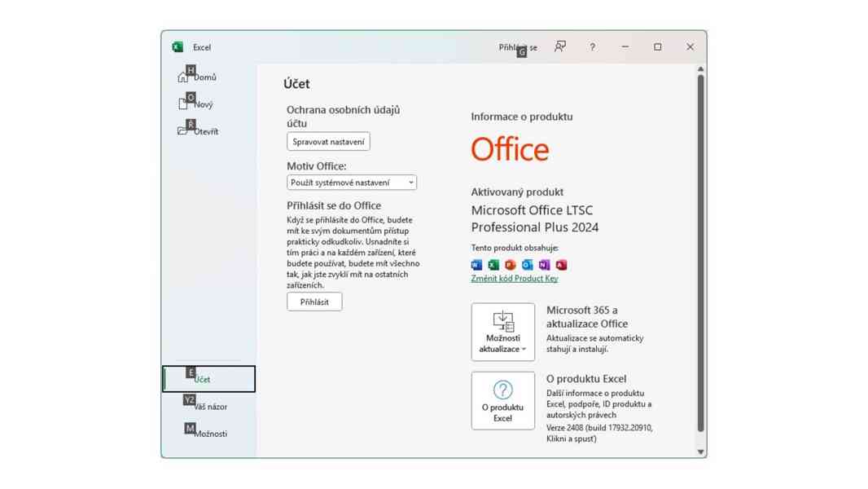This screenshot has width=868, height=489.
Task: Click 'Přihlásit se do Office' heading
Action: (x=334, y=205)
